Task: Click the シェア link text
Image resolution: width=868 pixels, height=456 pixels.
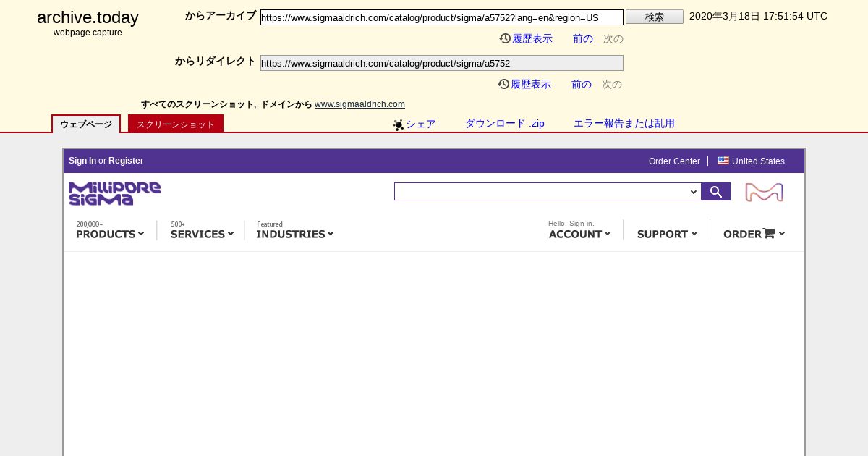Action: click(x=421, y=124)
